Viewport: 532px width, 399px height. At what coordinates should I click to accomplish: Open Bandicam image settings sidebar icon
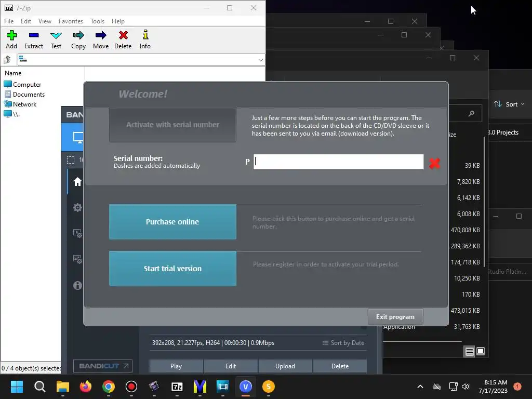click(77, 259)
